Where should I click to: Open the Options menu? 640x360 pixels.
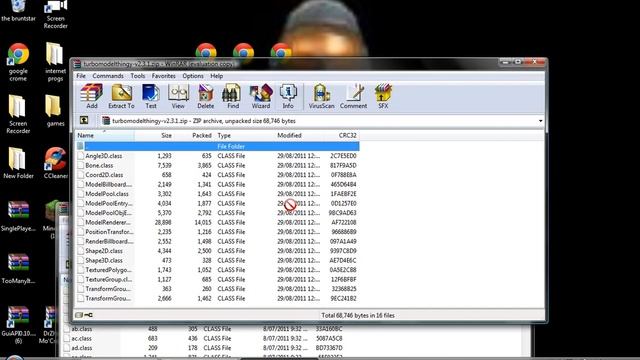(x=193, y=76)
